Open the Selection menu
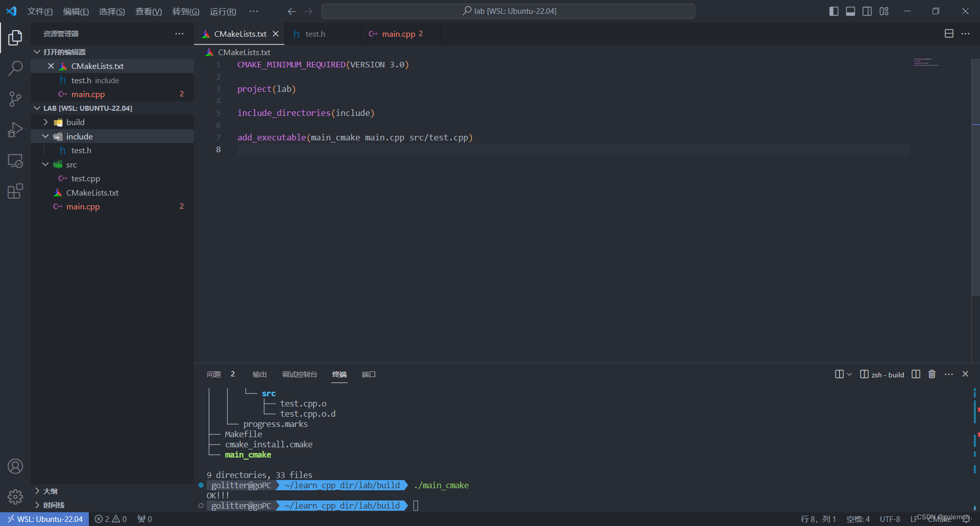The height and width of the screenshot is (526, 980). 112,11
